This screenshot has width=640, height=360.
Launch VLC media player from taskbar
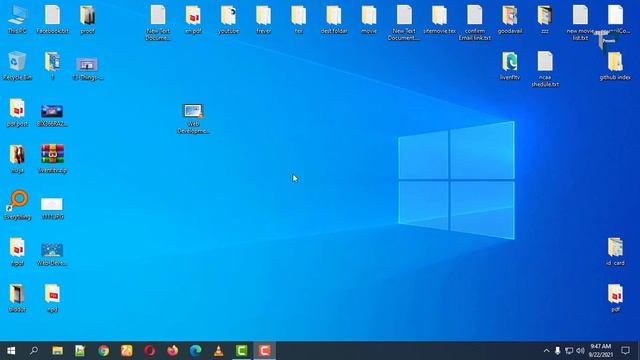pos(218,351)
